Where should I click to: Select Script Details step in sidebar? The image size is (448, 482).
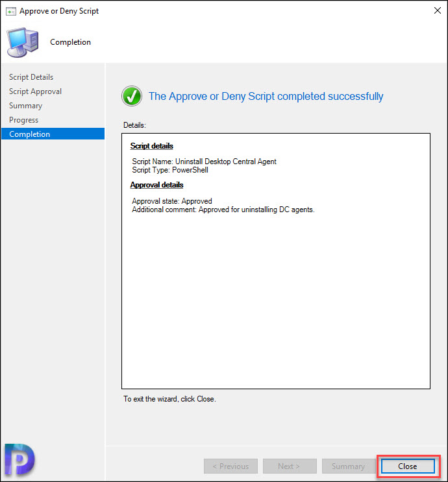(31, 77)
